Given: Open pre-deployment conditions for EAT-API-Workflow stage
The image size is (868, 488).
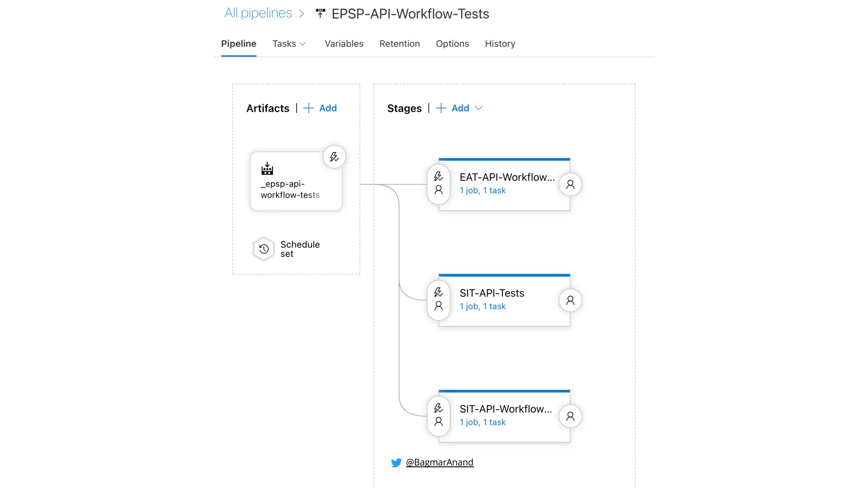Looking at the screenshot, I should 438,183.
